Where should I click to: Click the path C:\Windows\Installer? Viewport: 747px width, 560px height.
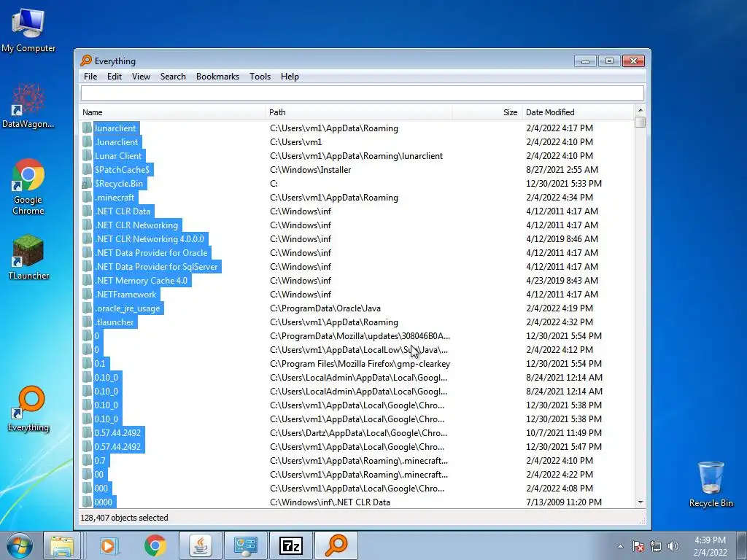point(311,170)
